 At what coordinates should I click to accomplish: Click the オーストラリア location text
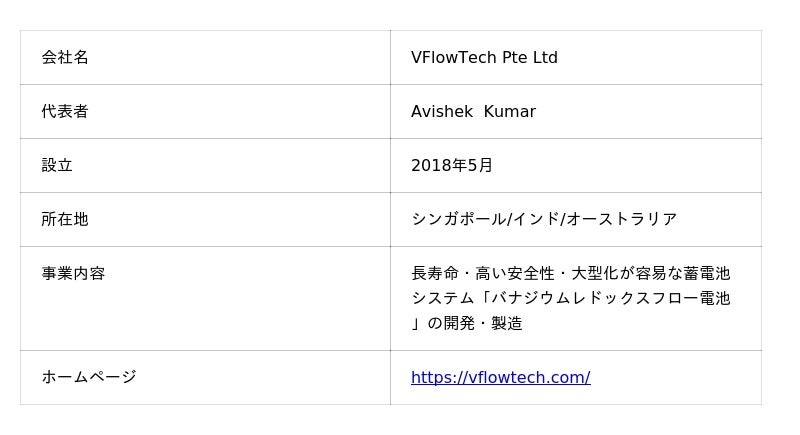coord(622,219)
